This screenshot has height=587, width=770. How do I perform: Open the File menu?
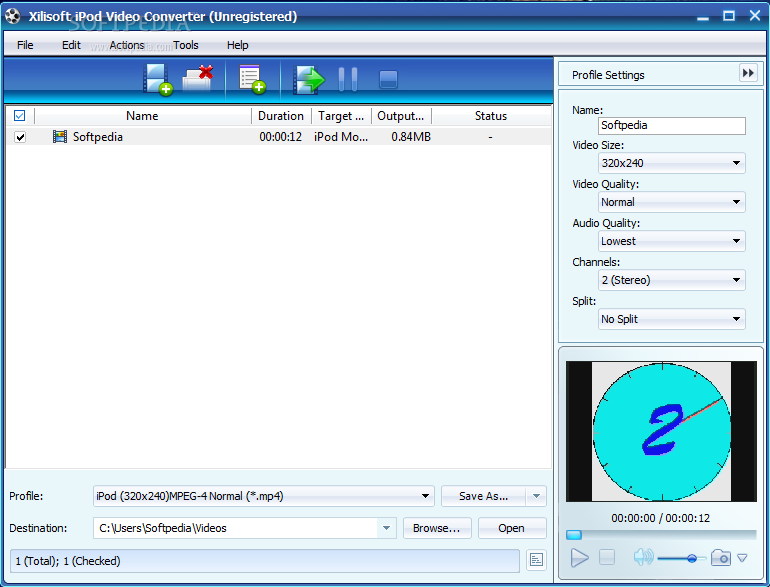click(x=25, y=45)
